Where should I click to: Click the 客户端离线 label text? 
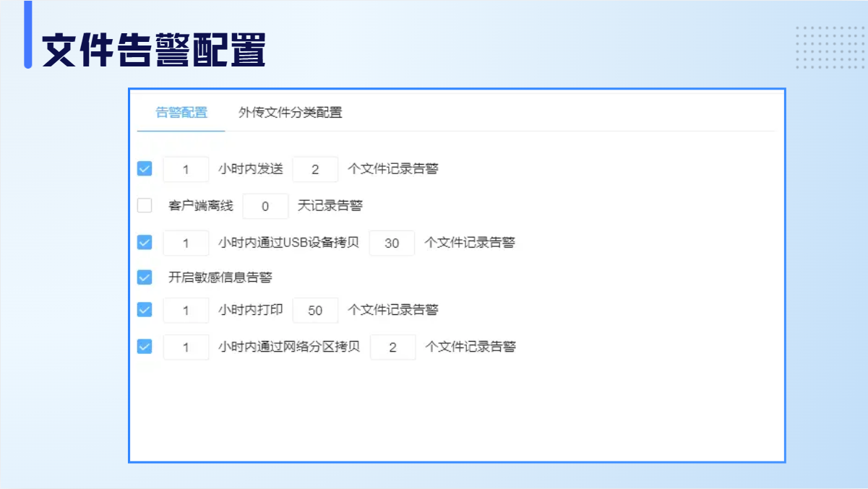201,206
